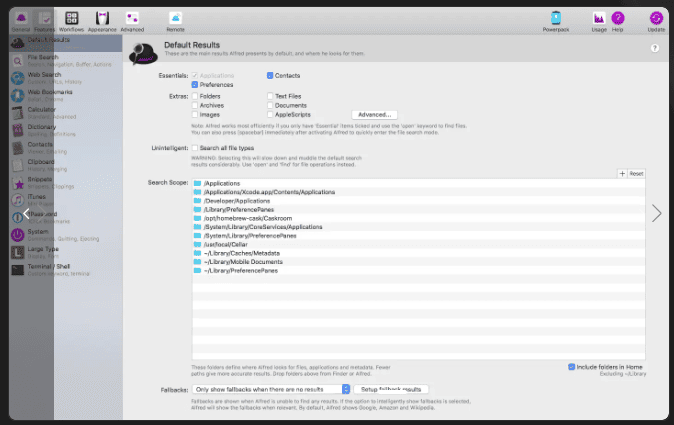The height and width of the screenshot is (425, 674).
Task: Select Terminal / Shell in the sidebar
Action: 66,270
